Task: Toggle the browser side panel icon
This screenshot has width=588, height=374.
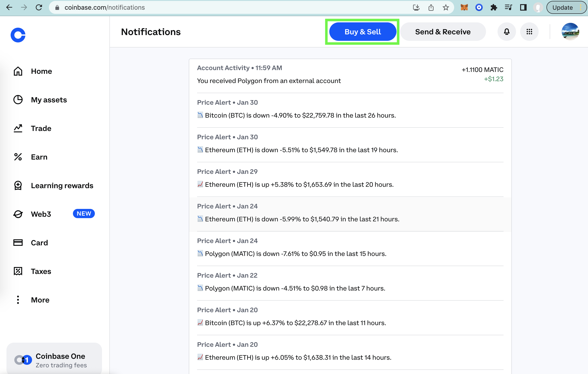Action: coord(523,8)
